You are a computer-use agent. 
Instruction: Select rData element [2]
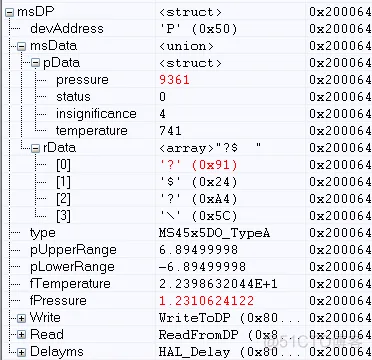point(63,199)
